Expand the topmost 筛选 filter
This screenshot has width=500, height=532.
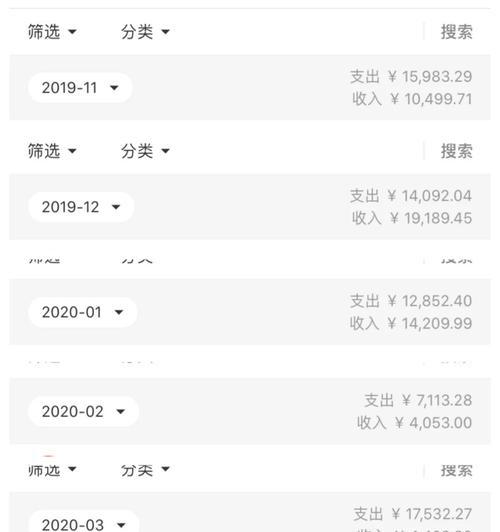coord(52,32)
